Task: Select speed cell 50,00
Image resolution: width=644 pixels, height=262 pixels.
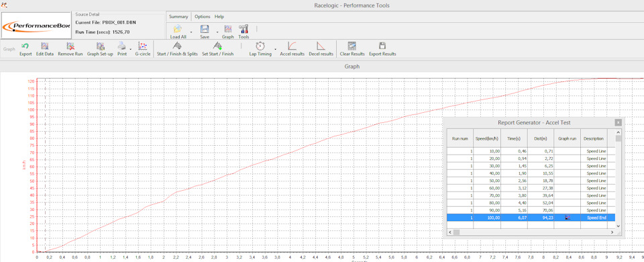Action: (x=487, y=181)
